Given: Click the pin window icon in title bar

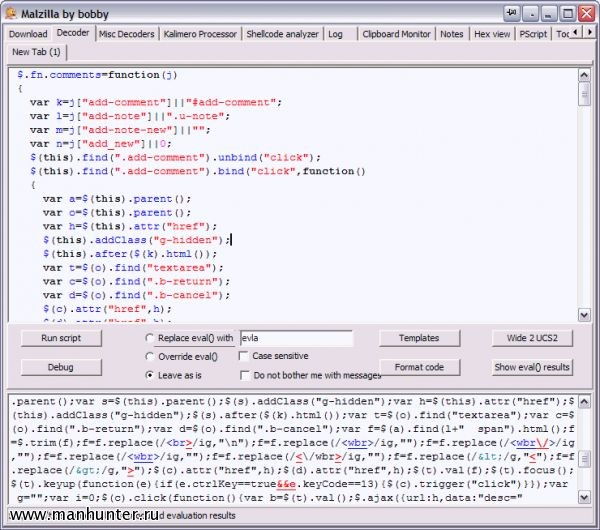Looking at the screenshot, I should [512, 13].
